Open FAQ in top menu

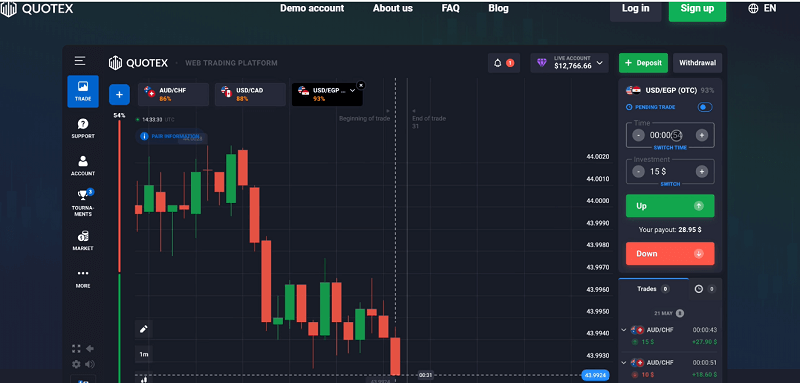[451, 8]
